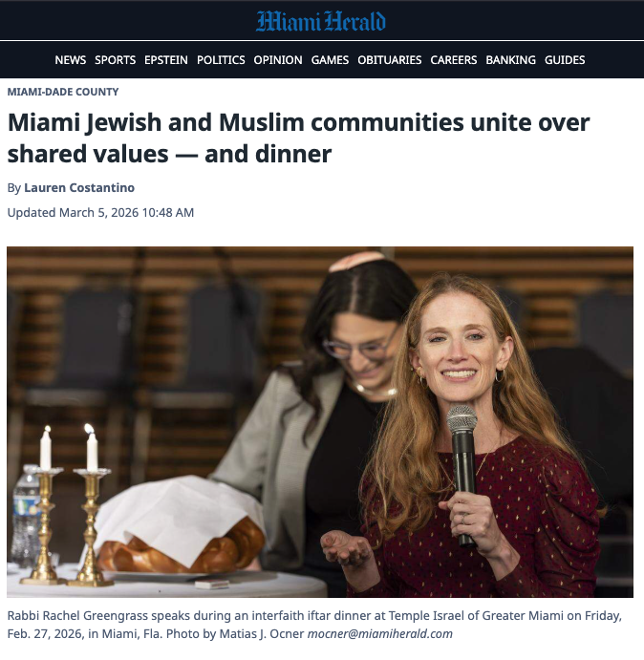This screenshot has width=644, height=660.
Task: Open the POLITICS nav item
Action: pyautogui.click(x=221, y=60)
